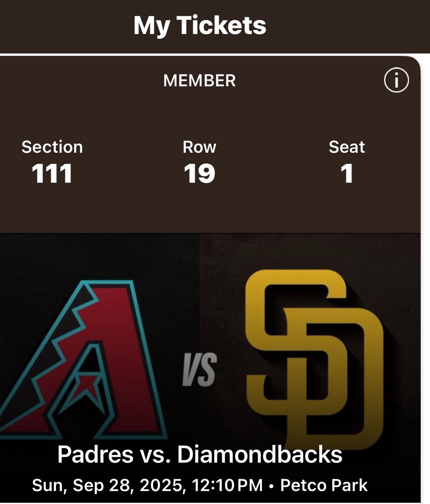Viewport: 430px width, 504px height.
Task: Tap the Row label
Action: pyautogui.click(x=199, y=147)
